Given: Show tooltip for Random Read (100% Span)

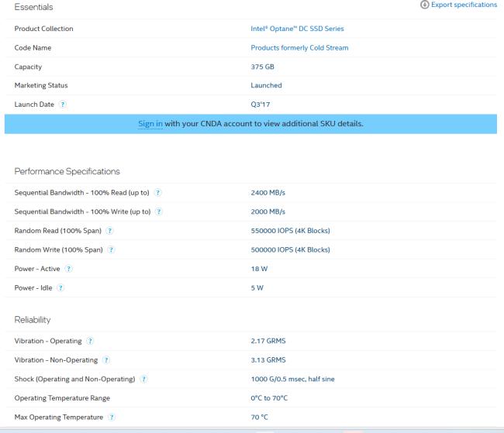Looking at the screenshot, I should tap(109, 230).
